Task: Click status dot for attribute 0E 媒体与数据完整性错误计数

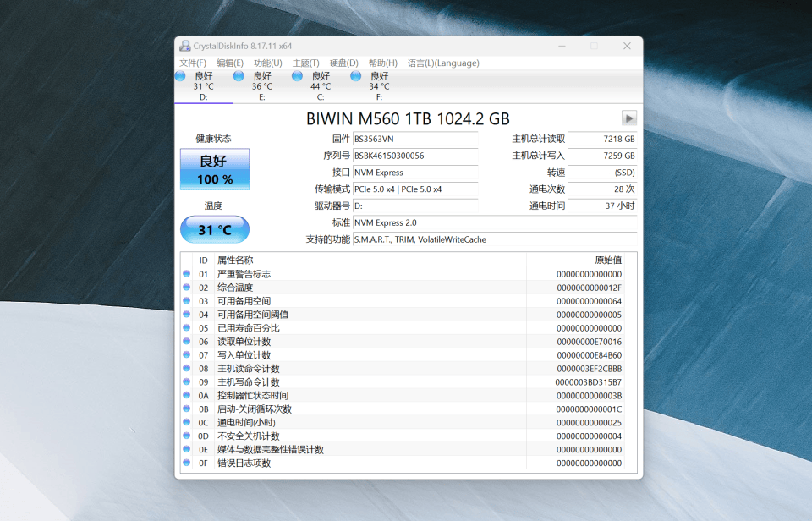Action: (x=186, y=448)
